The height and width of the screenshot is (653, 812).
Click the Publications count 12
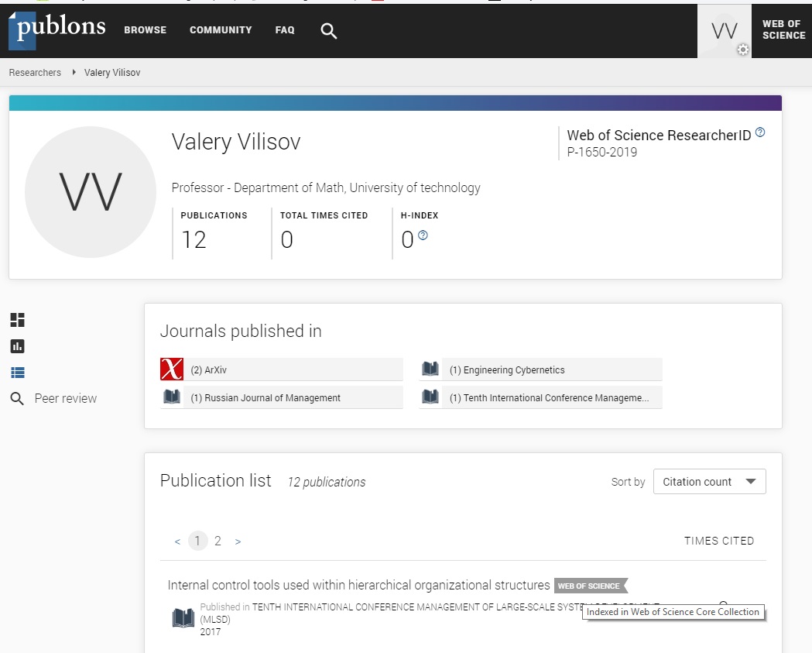pos(194,240)
